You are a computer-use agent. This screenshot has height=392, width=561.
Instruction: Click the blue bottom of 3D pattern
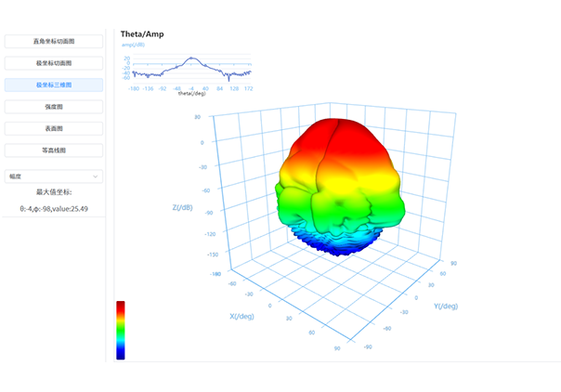[x=340, y=242]
